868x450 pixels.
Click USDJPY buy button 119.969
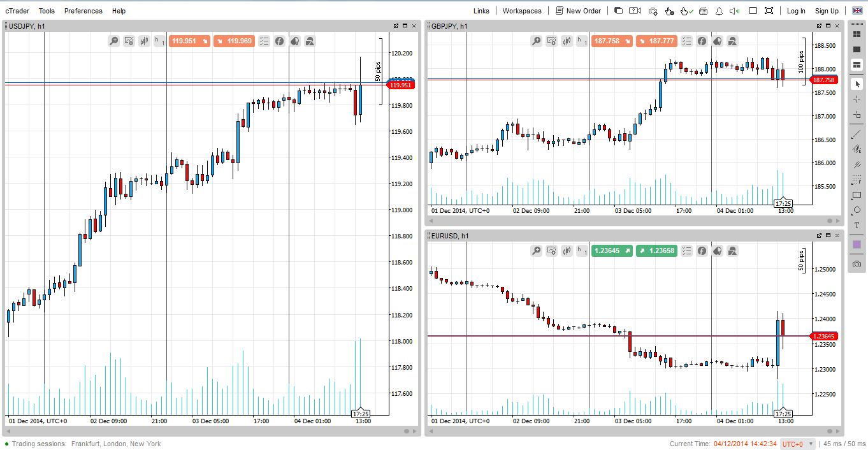[x=234, y=41]
